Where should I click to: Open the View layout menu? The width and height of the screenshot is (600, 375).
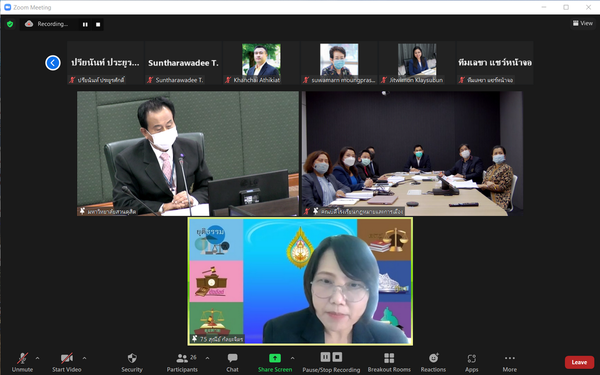coord(583,23)
